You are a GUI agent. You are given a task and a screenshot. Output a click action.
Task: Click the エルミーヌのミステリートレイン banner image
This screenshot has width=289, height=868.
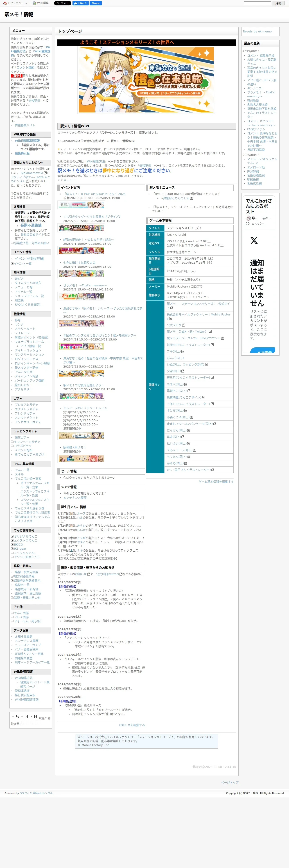click(81, 435)
